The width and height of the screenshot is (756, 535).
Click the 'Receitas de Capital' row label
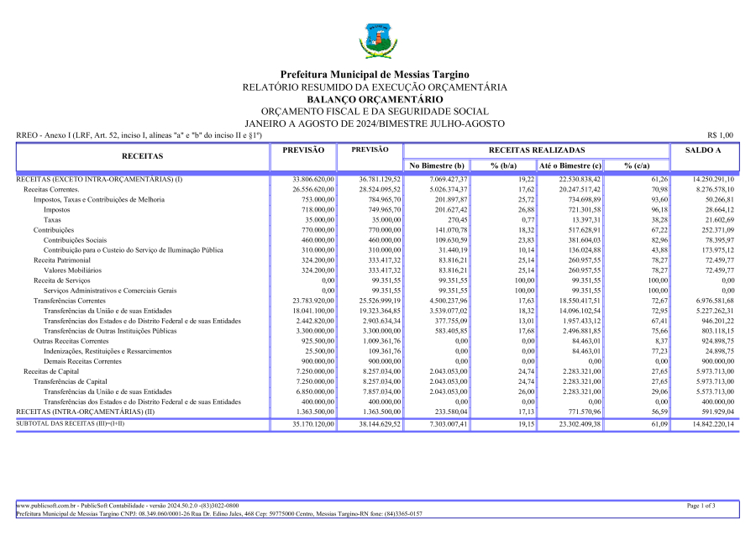(x=51, y=371)
